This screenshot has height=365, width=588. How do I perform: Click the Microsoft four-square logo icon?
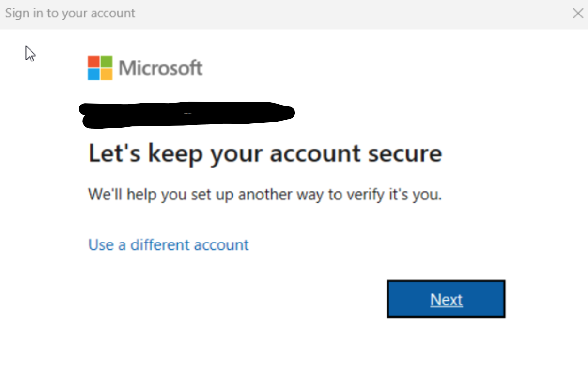pos(100,68)
